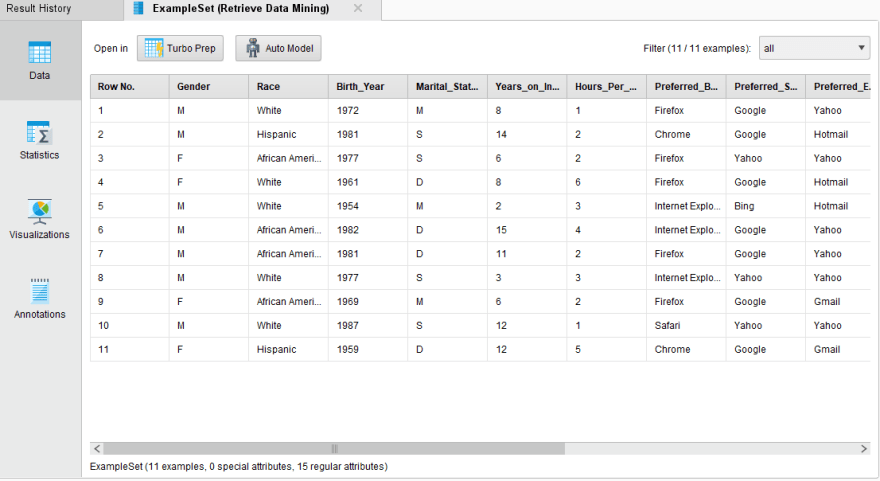Image resolution: width=880 pixels, height=481 pixels.
Task: Select the Years_on_Internet cell 15
Action: click(527, 230)
